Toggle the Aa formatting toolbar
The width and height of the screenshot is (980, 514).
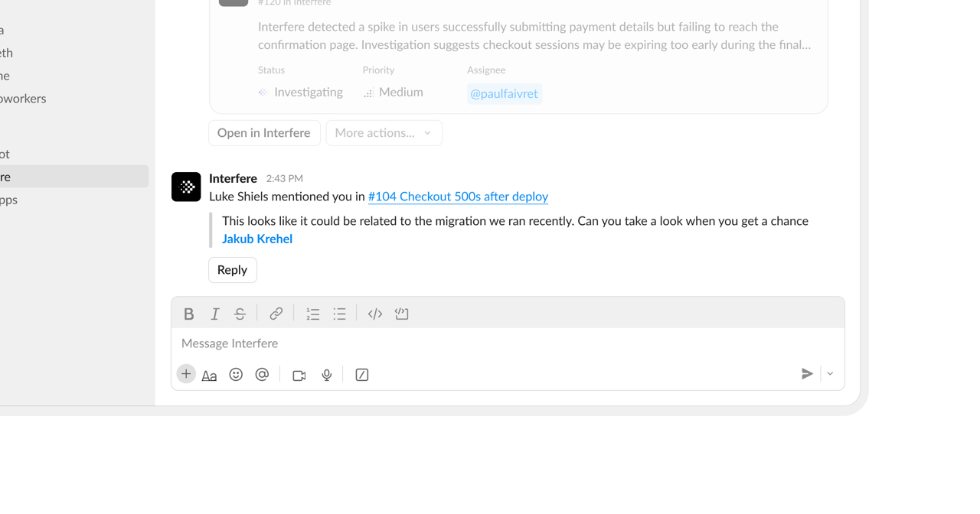[209, 375]
